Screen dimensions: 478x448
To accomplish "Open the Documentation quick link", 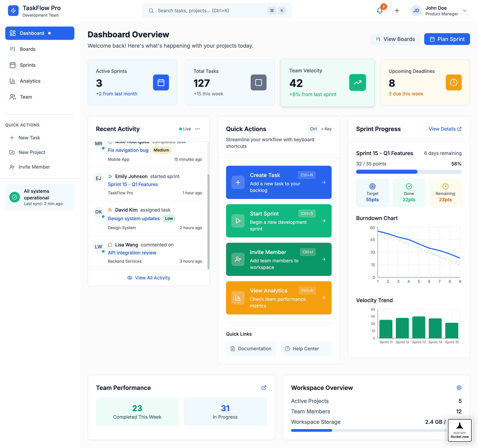I will (x=251, y=348).
